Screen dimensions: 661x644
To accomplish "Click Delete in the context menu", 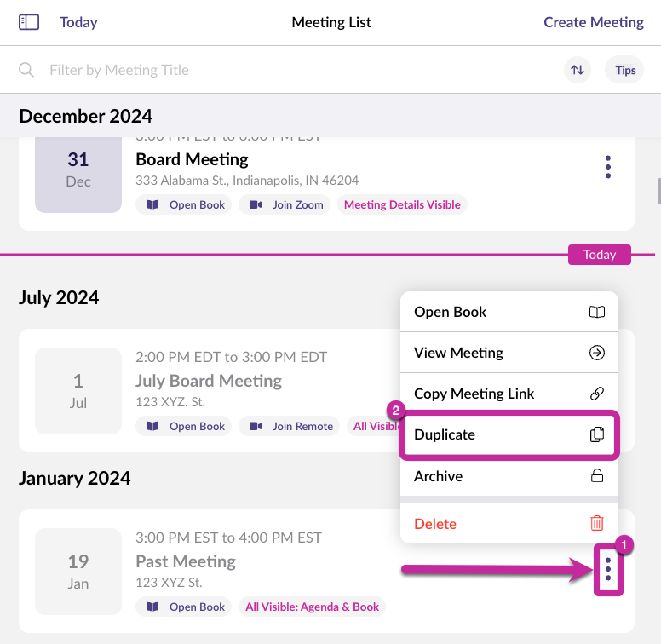I will click(x=509, y=524).
